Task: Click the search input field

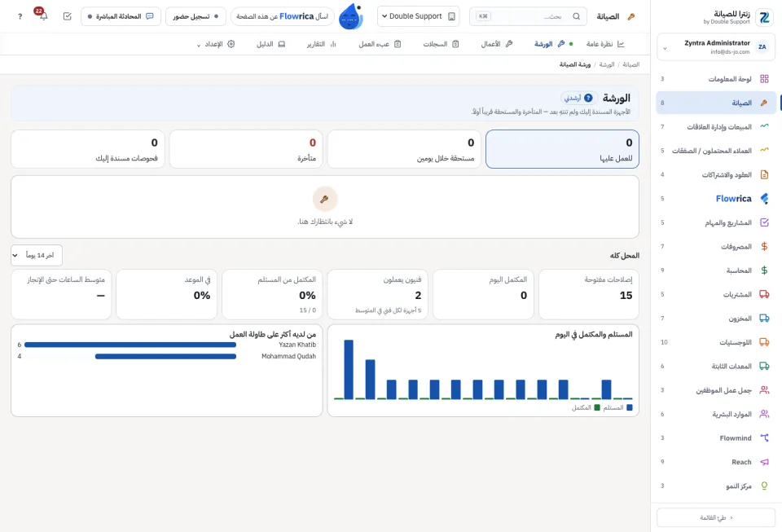Action: point(528,16)
